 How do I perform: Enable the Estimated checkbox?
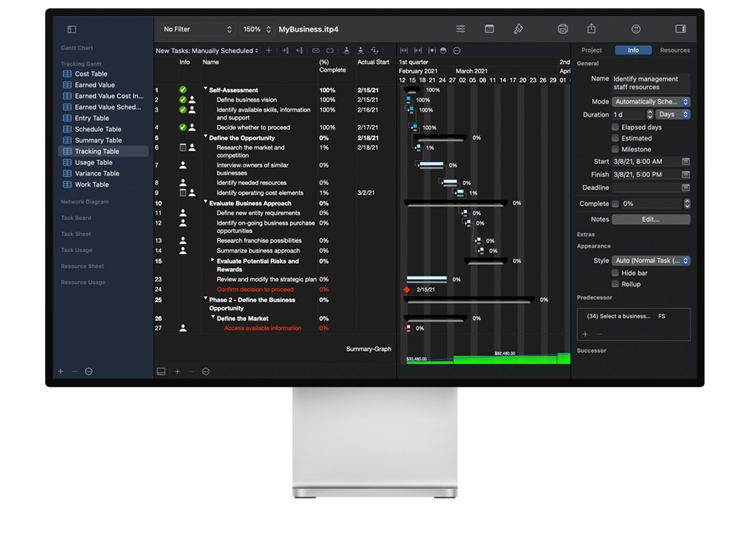click(615, 138)
